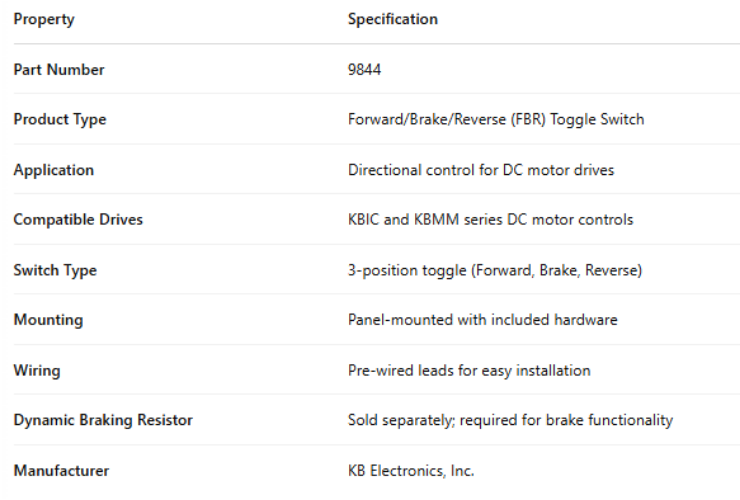Select the Dynamic Braking Resistor label
This screenshot has width=740, height=500.
tap(103, 420)
